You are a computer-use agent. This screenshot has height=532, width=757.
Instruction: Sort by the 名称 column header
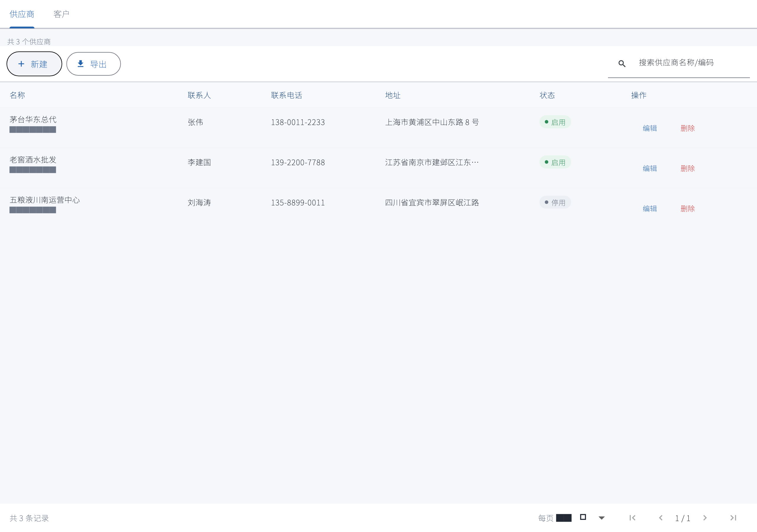click(x=17, y=95)
